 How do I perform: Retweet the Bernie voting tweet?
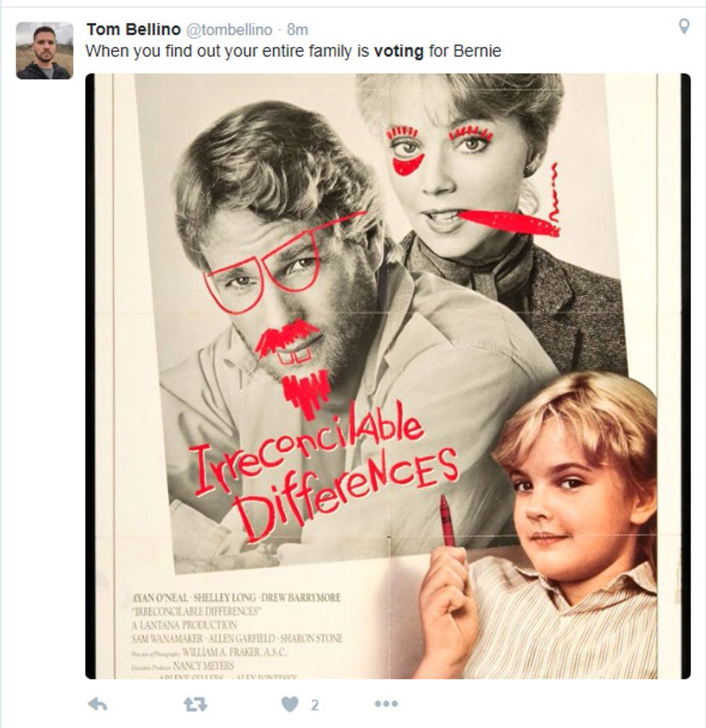tap(195, 705)
